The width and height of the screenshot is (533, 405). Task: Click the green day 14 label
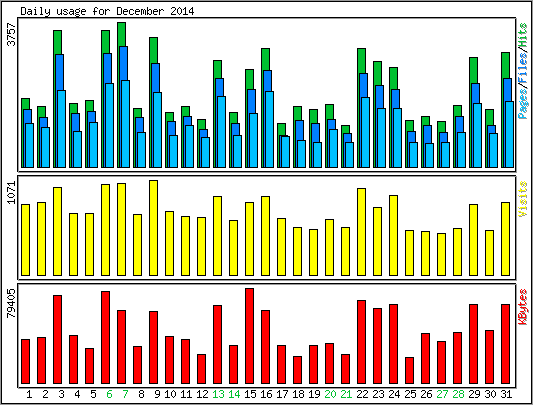(x=234, y=394)
